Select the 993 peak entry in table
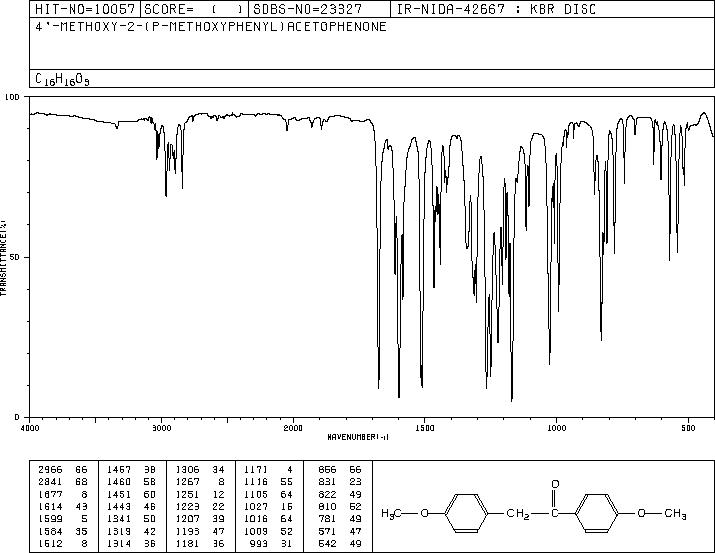Screen dimensions: 715x553 coord(272,544)
